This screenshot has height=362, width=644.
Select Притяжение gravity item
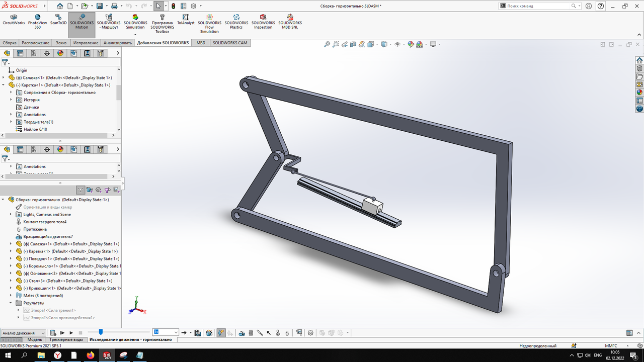[35, 229]
